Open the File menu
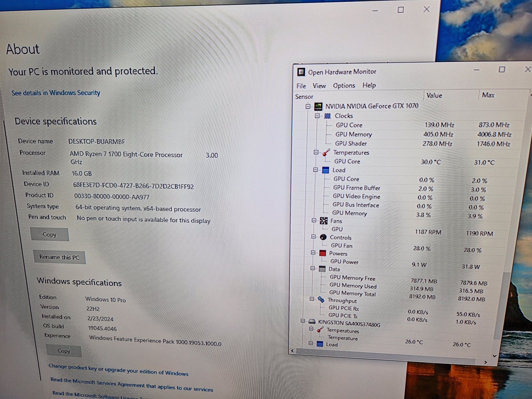Image resolution: width=532 pixels, height=399 pixels. click(301, 86)
